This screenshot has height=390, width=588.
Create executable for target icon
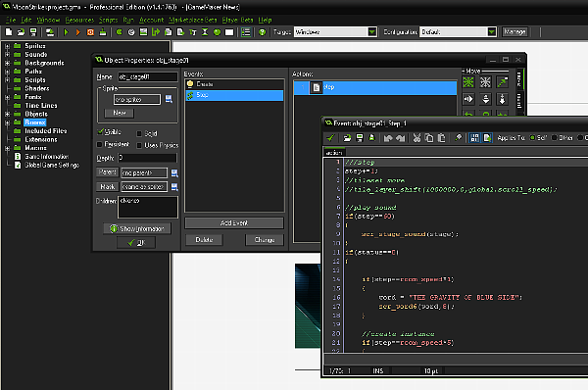coord(50,32)
